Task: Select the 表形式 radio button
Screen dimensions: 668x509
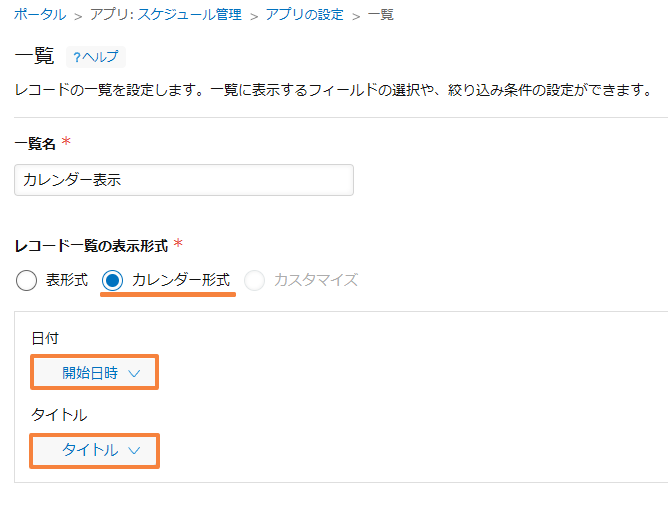Action: point(26,280)
